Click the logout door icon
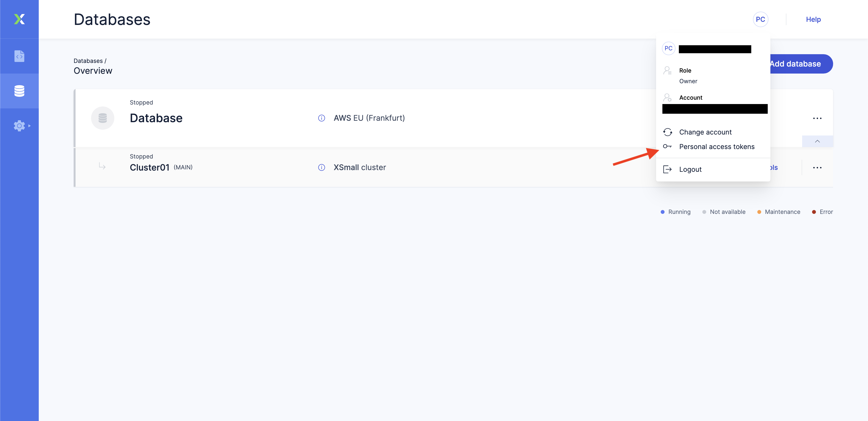The height and width of the screenshot is (421, 868). pos(667,169)
